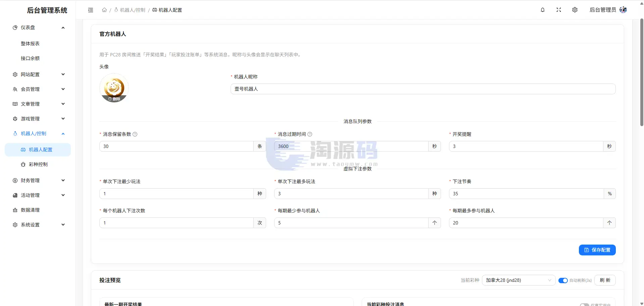Expand the 网站配置 menu chevron
This screenshot has width=644, height=306.
[x=63, y=74]
